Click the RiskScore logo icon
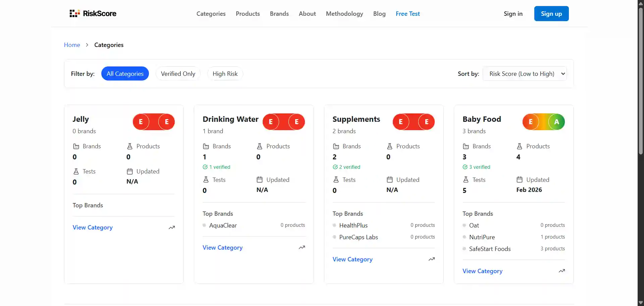 (x=74, y=13)
